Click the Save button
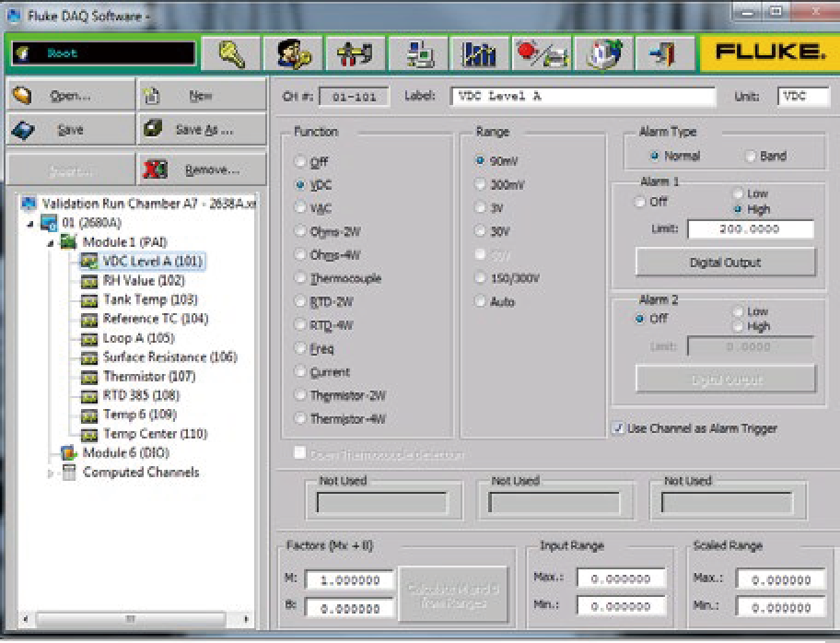Screen dimensions: 840x643 [x=70, y=129]
